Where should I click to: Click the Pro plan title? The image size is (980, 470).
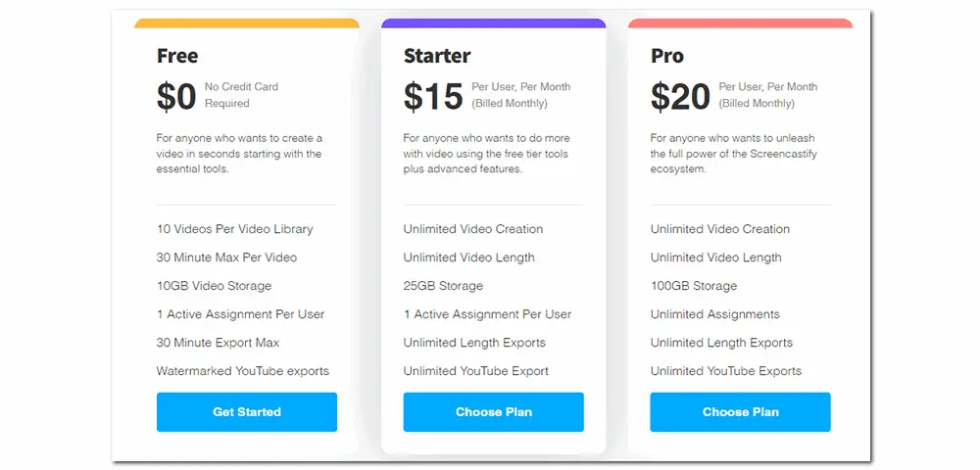[667, 56]
